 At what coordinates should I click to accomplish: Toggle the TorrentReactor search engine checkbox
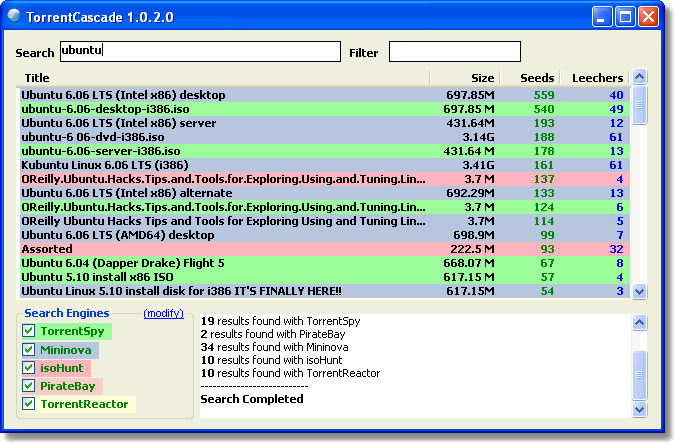pyautogui.click(x=28, y=404)
